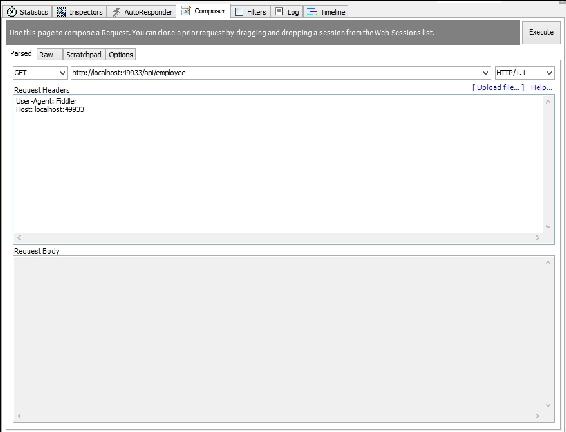Viewport: 566px width, 432px height.
Task: Click the User-Agent: Fiddler header line
Action: 46,101
